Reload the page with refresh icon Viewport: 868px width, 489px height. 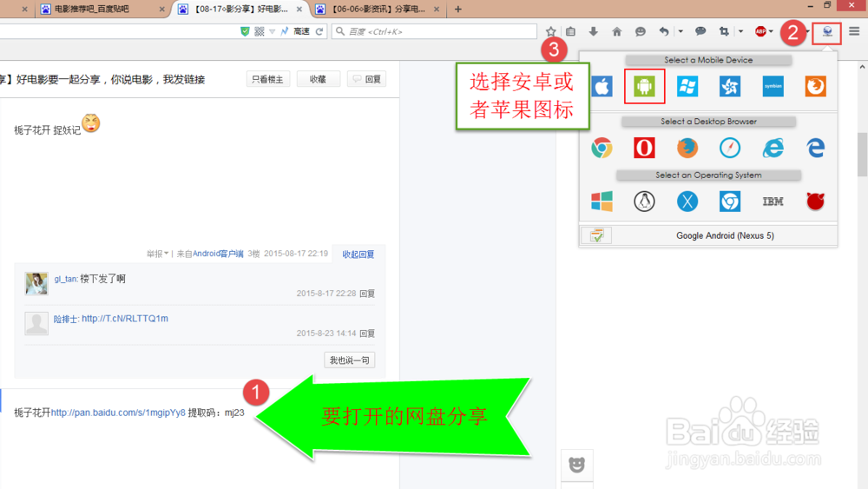click(x=319, y=31)
